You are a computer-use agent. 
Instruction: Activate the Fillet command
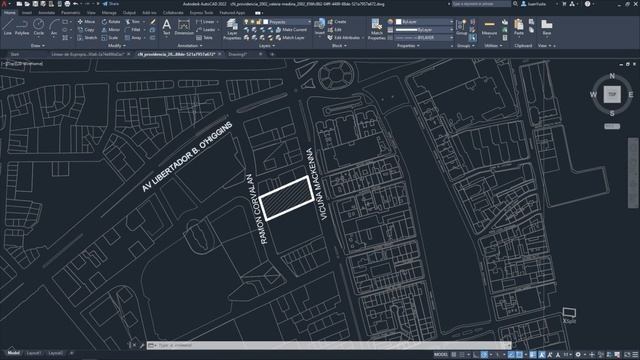[x=133, y=30]
